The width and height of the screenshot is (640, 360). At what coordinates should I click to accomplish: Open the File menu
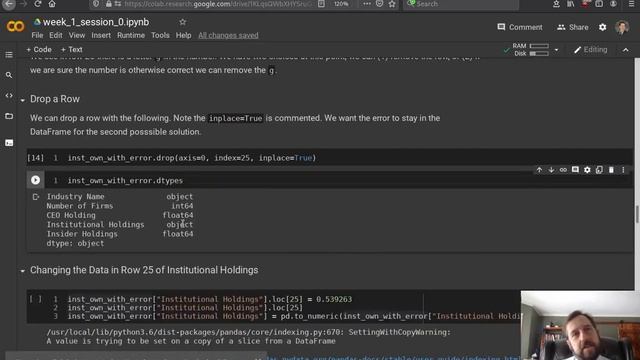(37, 36)
